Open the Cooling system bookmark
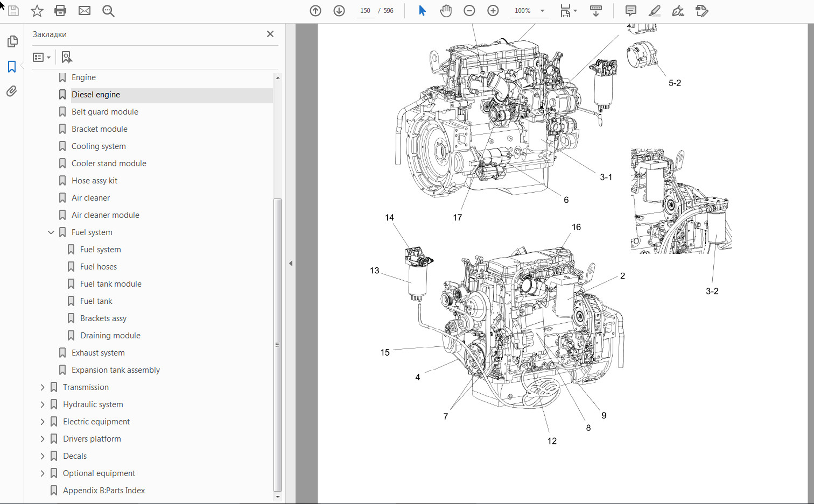 coord(98,146)
